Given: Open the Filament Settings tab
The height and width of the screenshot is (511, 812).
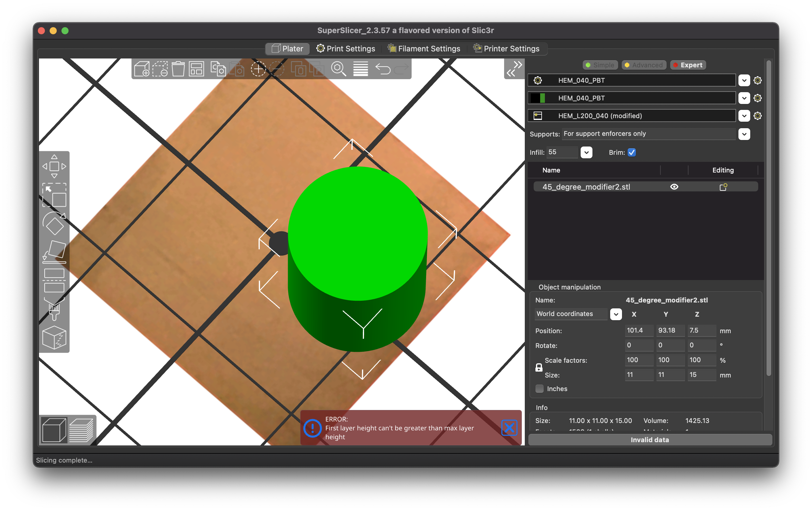Looking at the screenshot, I should [424, 49].
